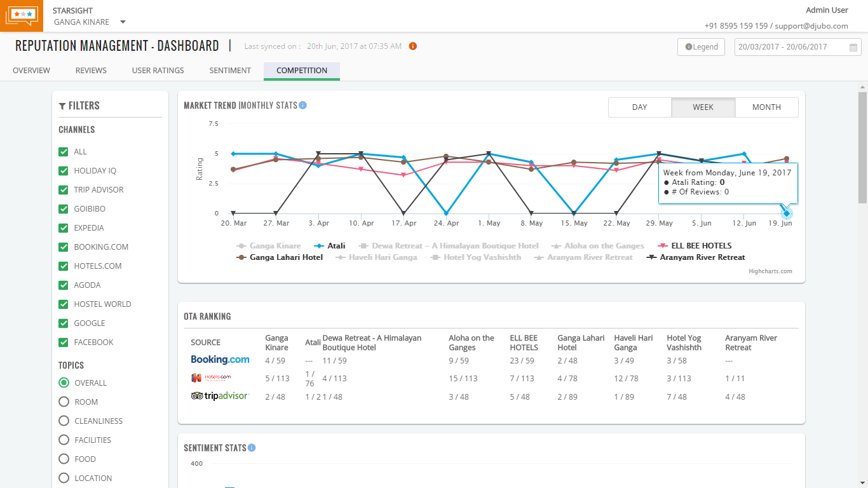Click the "5 / 113" ranking cell
Image resolution: width=868 pixels, height=488 pixels.
click(278, 379)
